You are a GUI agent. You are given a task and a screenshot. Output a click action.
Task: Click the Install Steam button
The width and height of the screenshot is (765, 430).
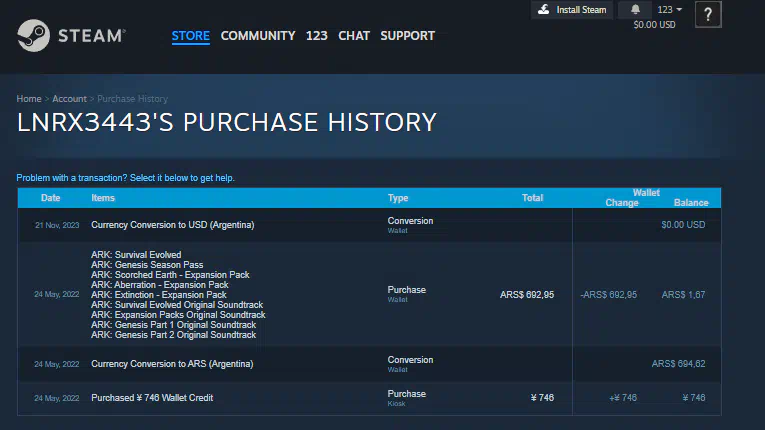coord(572,10)
